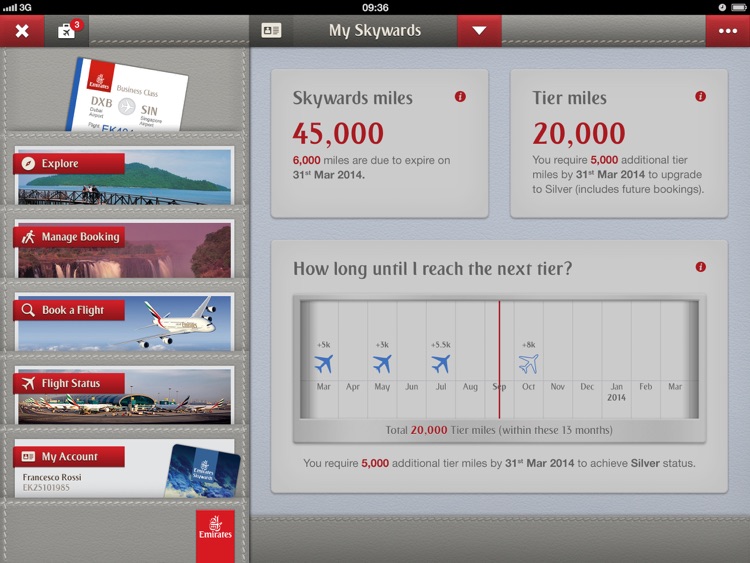
Task: Tap the Aug month label in chart
Action: (470, 386)
